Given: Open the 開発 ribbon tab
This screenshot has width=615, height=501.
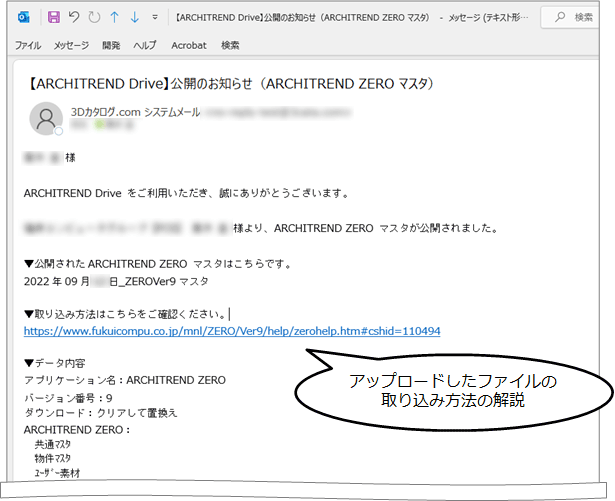Looking at the screenshot, I should click(111, 46).
